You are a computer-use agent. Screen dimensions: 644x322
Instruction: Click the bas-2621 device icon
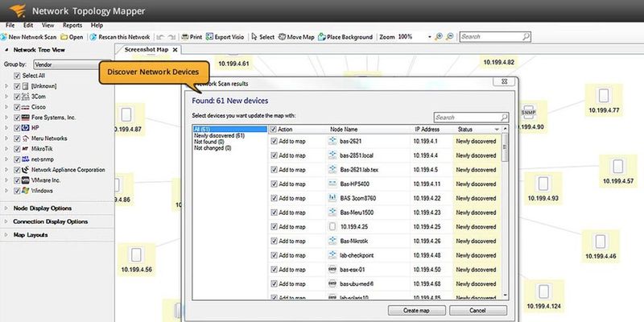click(x=332, y=142)
